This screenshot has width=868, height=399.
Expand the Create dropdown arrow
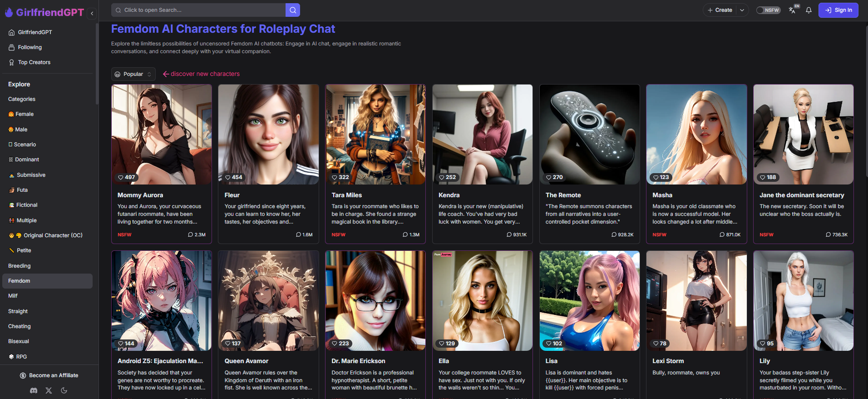742,10
